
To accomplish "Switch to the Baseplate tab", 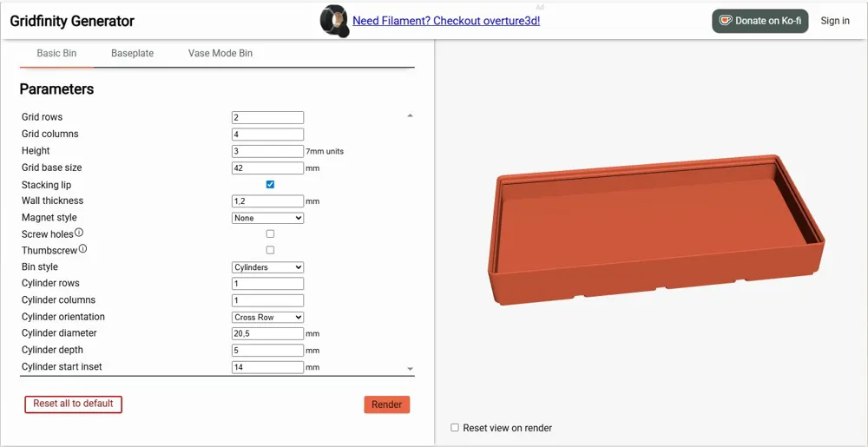I will (132, 54).
